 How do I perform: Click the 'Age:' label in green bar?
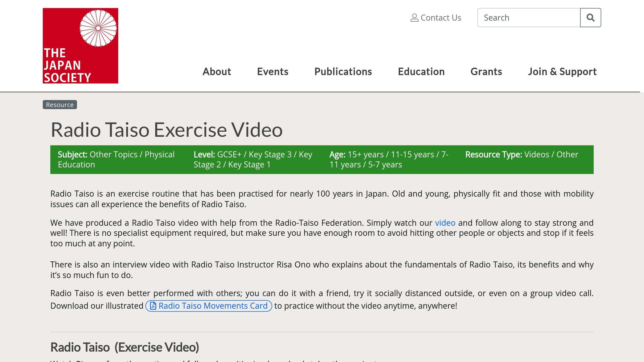pos(337,155)
